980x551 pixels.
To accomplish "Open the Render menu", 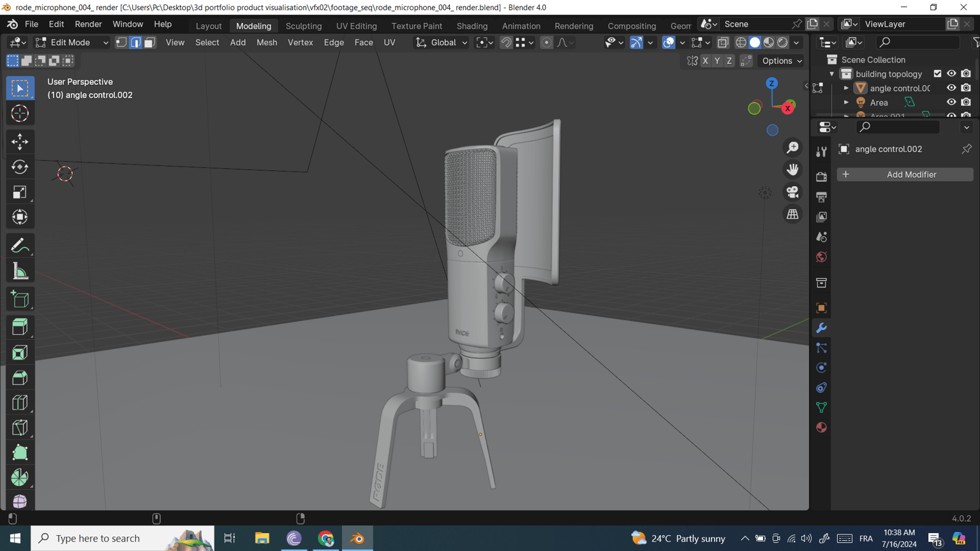I will (x=88, y=24).
